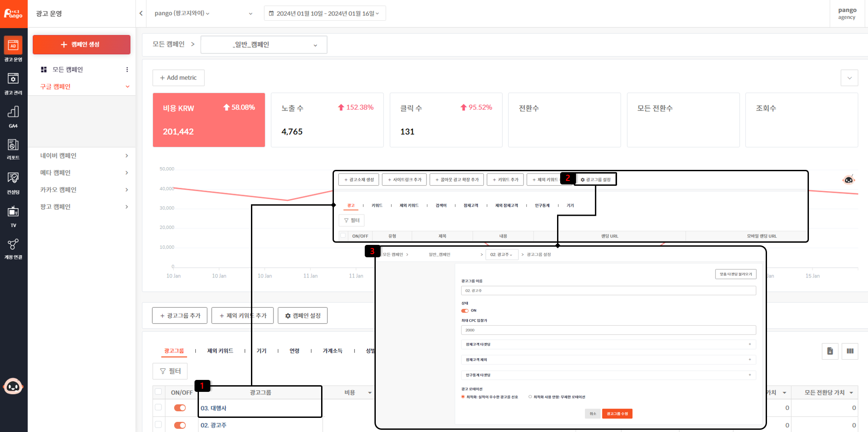This screenshot has width=868, height=432.
Task: Toggle the 03. 대행사 ad group switch
Action: 180,408
